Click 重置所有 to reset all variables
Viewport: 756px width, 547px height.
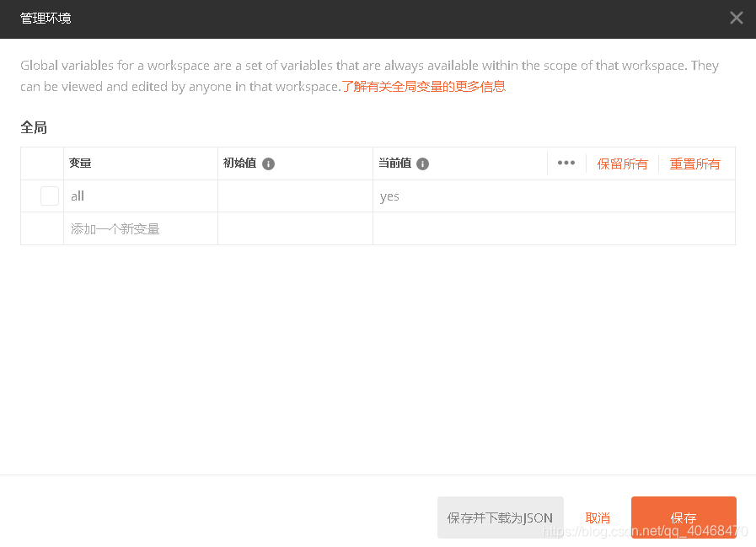click(694, 164)
